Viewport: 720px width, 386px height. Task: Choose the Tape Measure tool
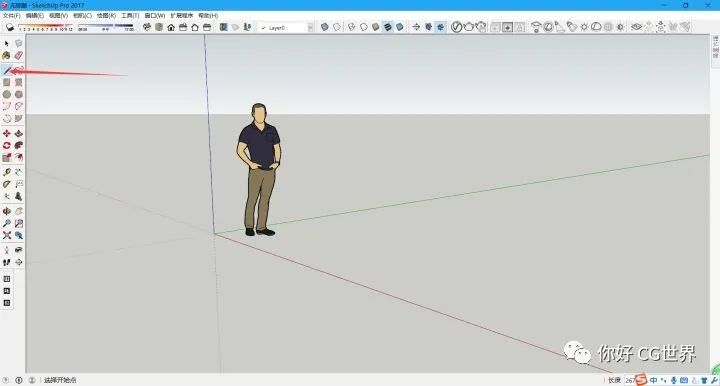(6, 173)
